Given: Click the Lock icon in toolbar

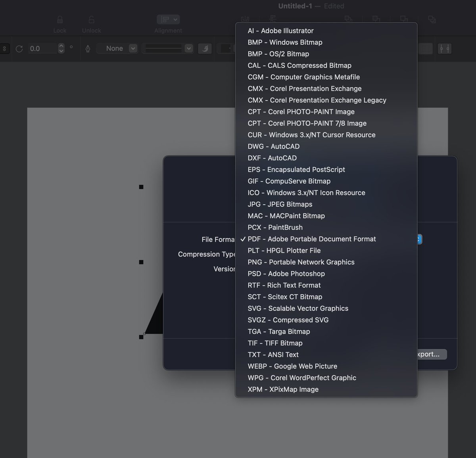Looking at the screenshot, I should [x=60, y=19].
